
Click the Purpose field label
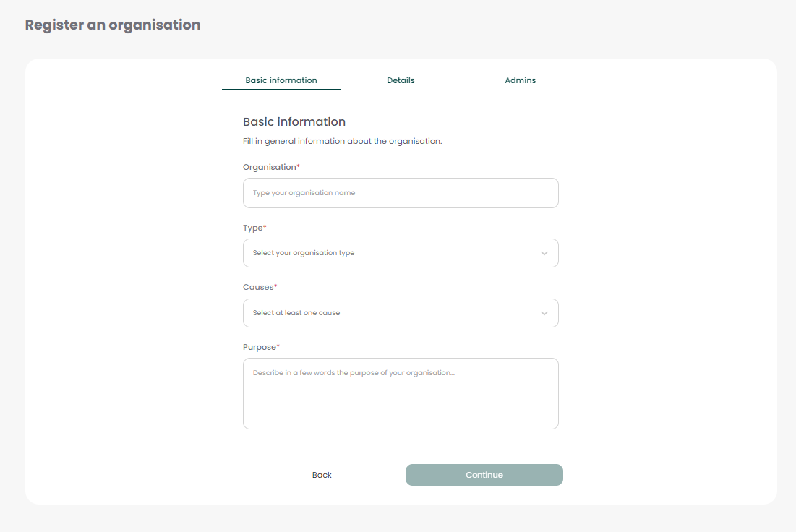coord(260,347)
